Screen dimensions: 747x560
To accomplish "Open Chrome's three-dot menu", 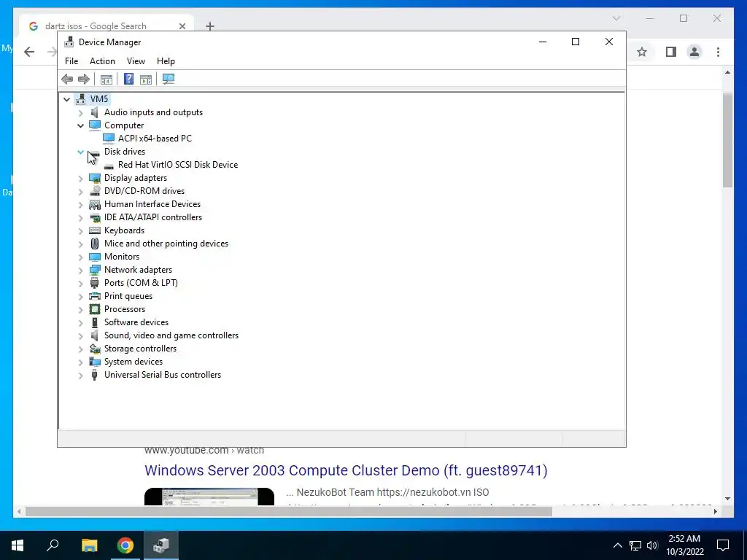I will point(718,52).
